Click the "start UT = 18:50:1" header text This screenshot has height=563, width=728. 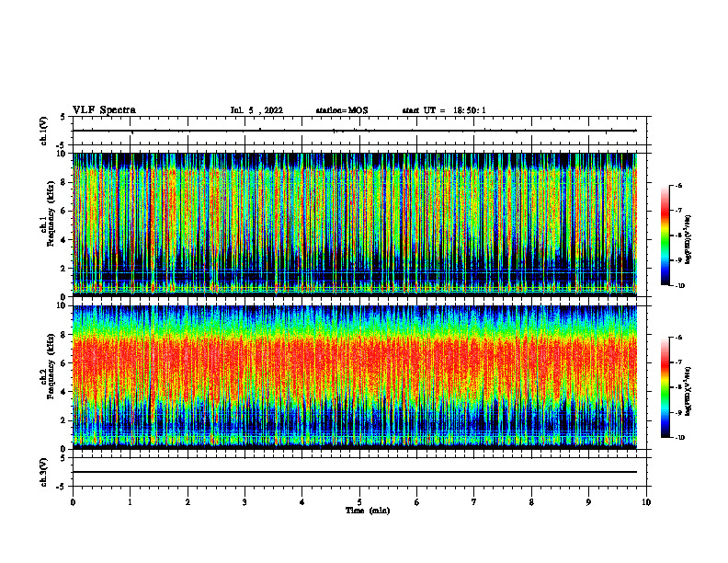pos(444,110)
